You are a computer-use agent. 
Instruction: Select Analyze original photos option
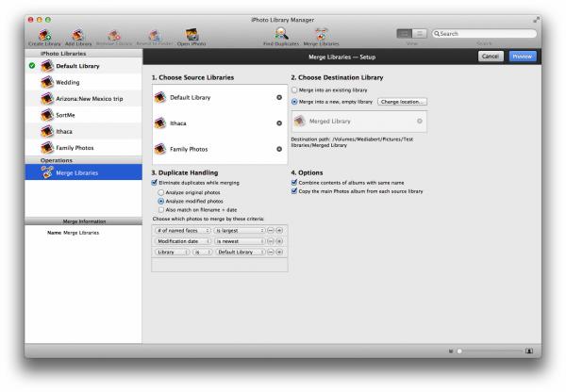tap(161, 192)
